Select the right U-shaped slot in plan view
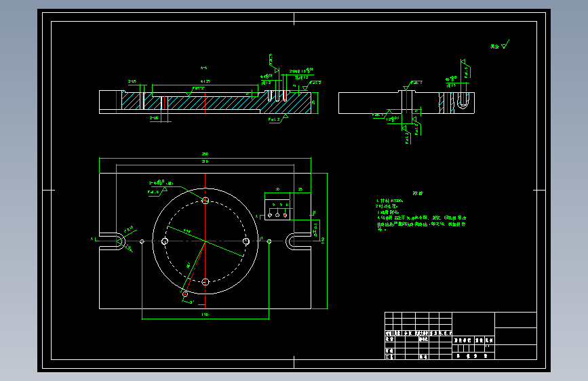The image size is (588, 381). (x=298, y=241)
